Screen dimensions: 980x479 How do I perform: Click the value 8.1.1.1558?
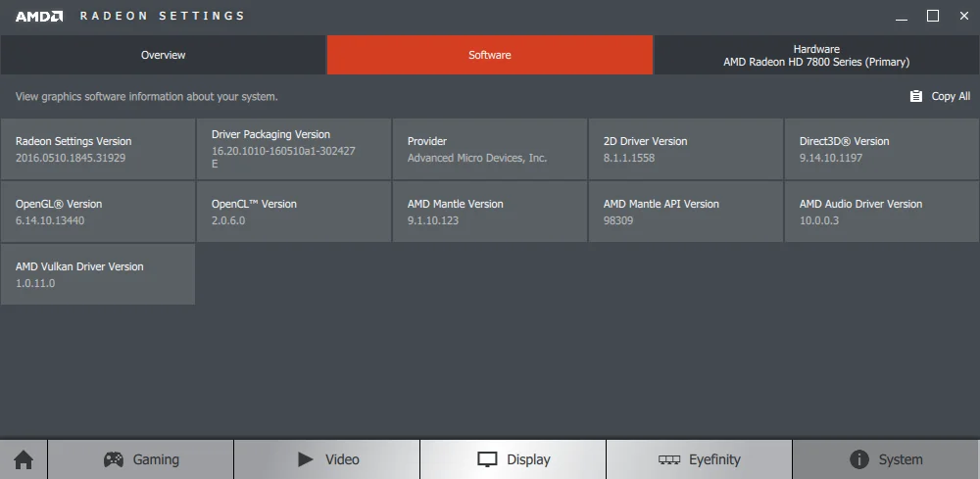[629, 158]
